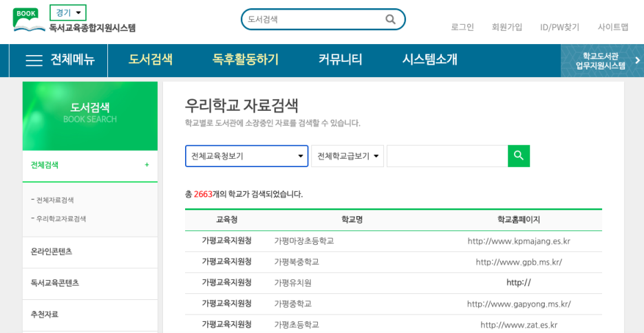Click school 가평초등학교

click(x=297, y=324)
